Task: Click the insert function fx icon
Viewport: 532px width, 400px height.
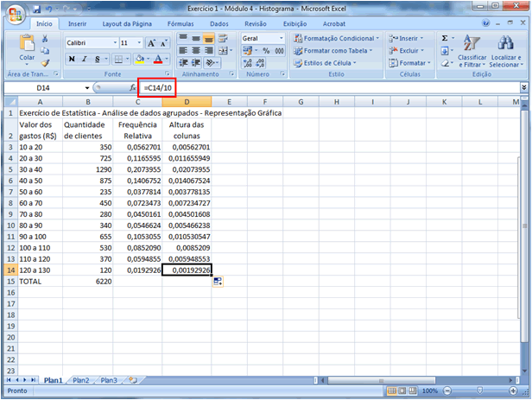Action: coord(132,88)
